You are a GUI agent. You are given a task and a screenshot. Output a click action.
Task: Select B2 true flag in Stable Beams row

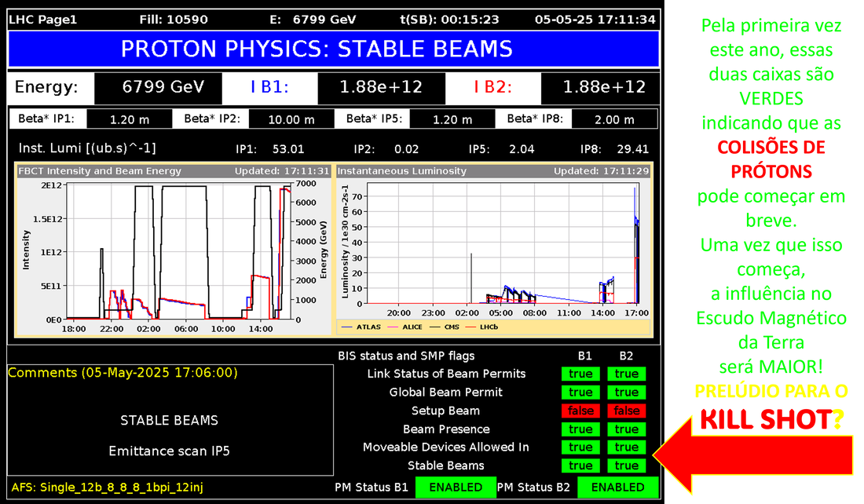(627, 466)
